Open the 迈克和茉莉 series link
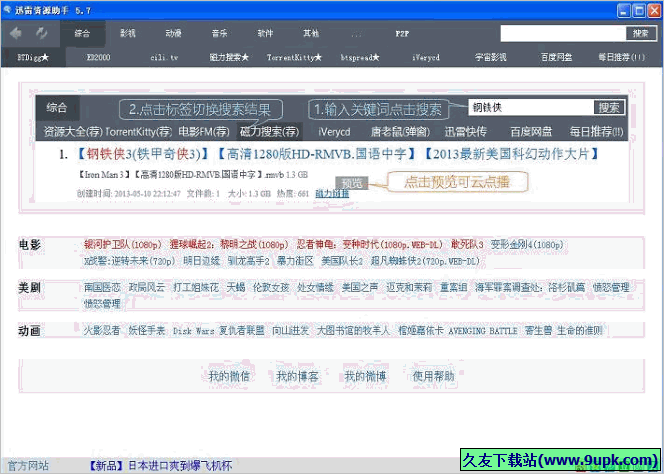This screenshot has width=664, height=474. tap(409, 288)
